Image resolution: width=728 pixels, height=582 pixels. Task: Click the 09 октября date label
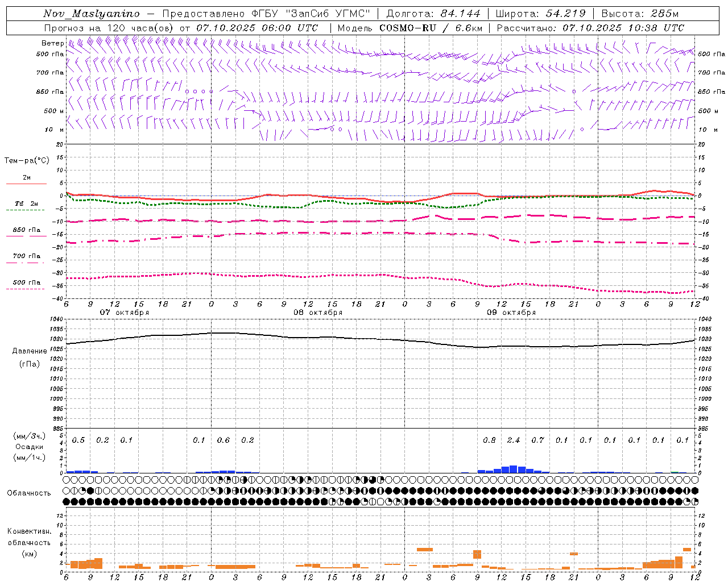(x=511, y=312)
